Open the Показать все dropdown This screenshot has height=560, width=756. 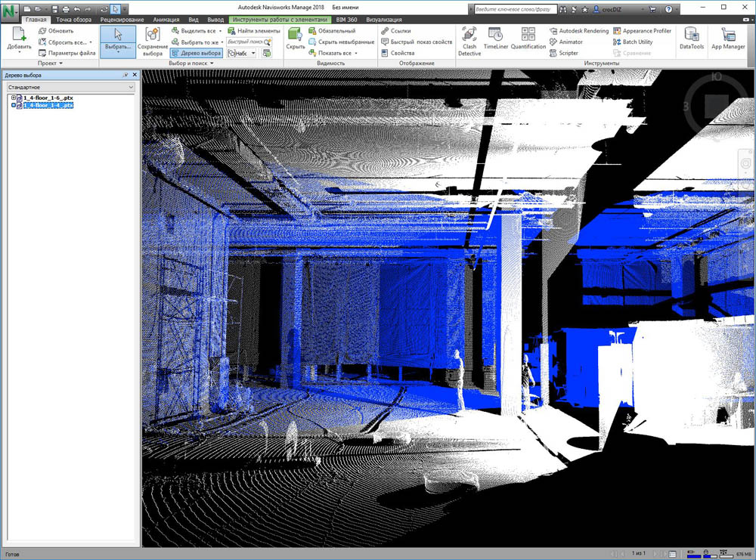333,53
